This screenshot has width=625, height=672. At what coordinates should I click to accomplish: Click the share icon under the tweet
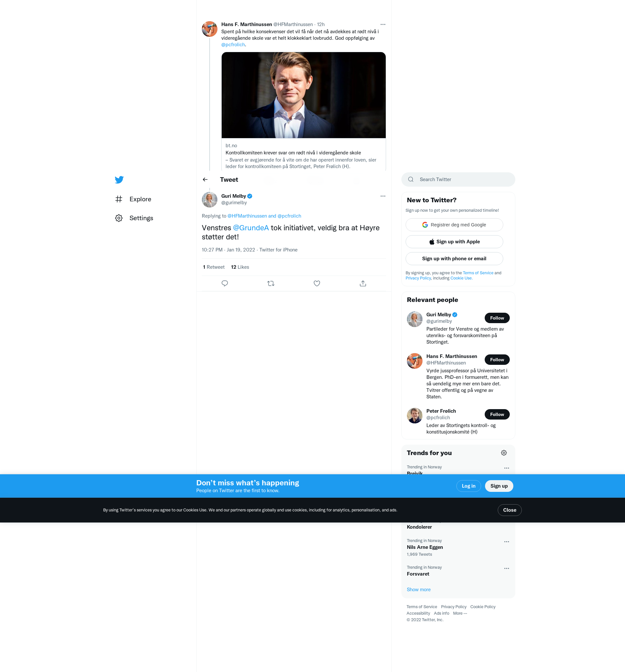pos(363,283)
